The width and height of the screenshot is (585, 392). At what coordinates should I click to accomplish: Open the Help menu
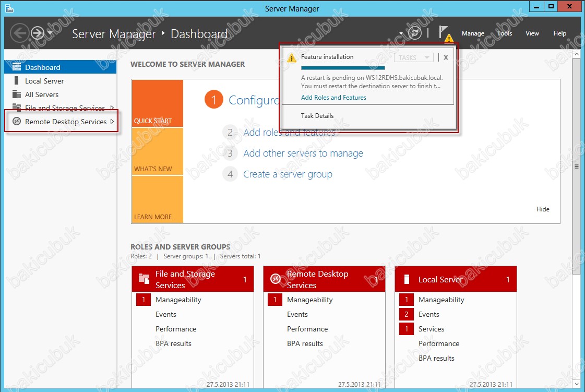pyautogui.click(x=559, y=33)
